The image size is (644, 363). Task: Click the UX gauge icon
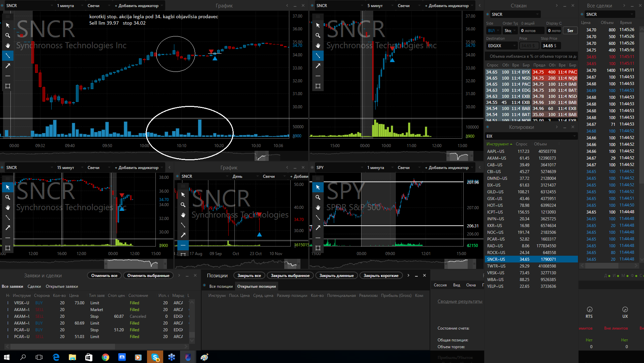point(625,309)
